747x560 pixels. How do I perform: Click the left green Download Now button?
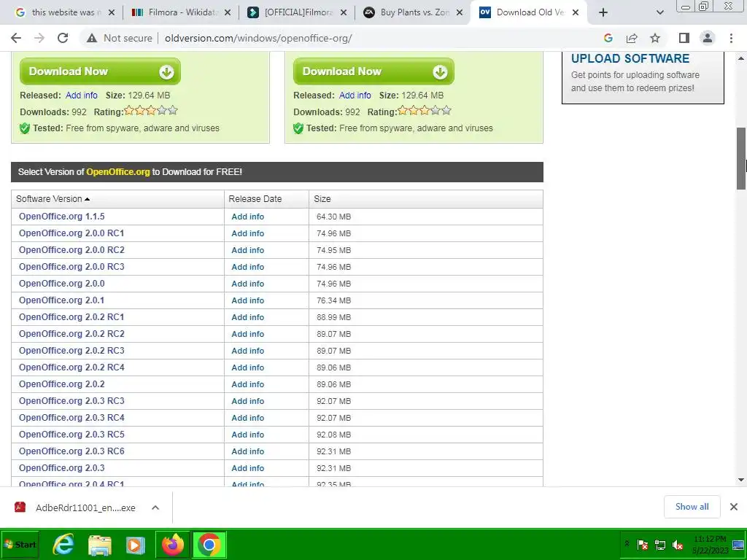pos(100,71)
